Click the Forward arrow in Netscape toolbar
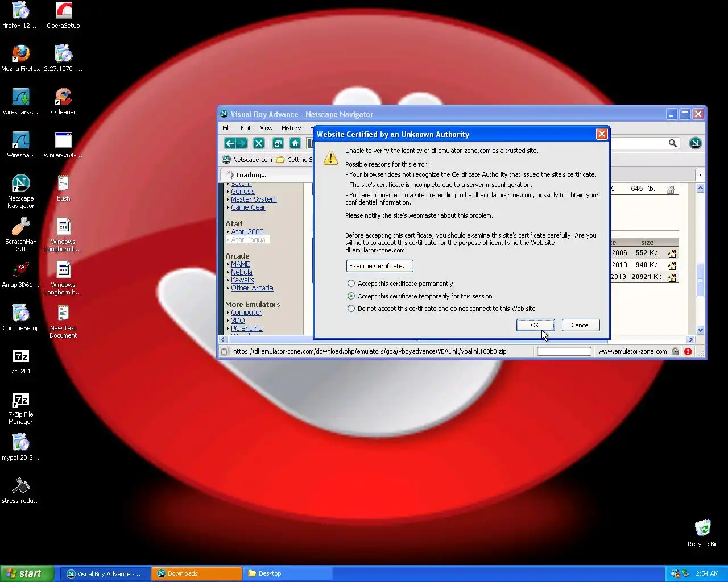 [242, 143]
